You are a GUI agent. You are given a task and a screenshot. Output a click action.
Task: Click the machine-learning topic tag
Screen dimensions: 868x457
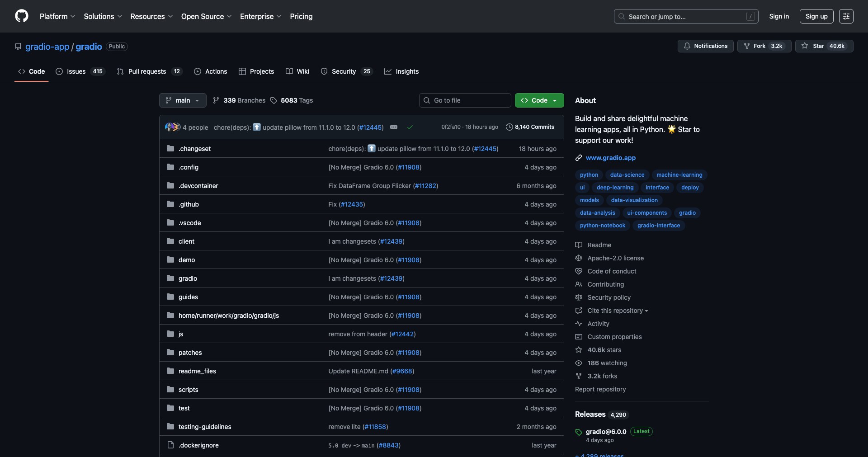[x=679, y=175]
